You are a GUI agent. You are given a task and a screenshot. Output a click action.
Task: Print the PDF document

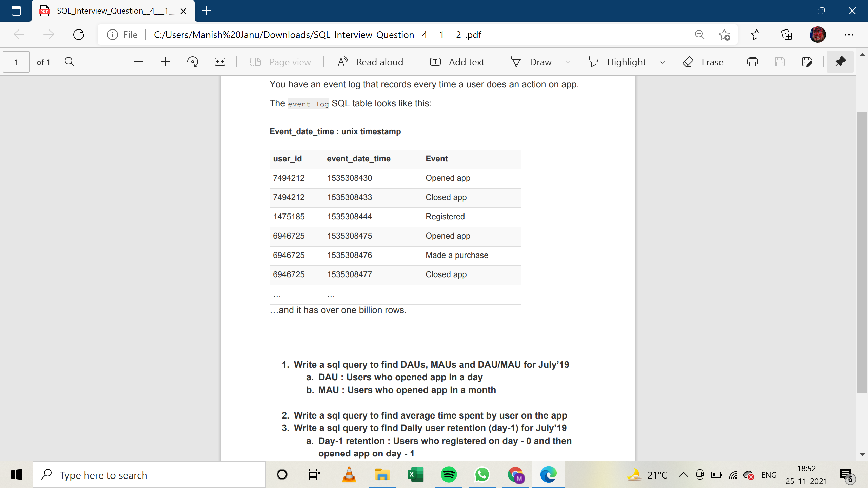pyautogui.click(x=752, y=62)
